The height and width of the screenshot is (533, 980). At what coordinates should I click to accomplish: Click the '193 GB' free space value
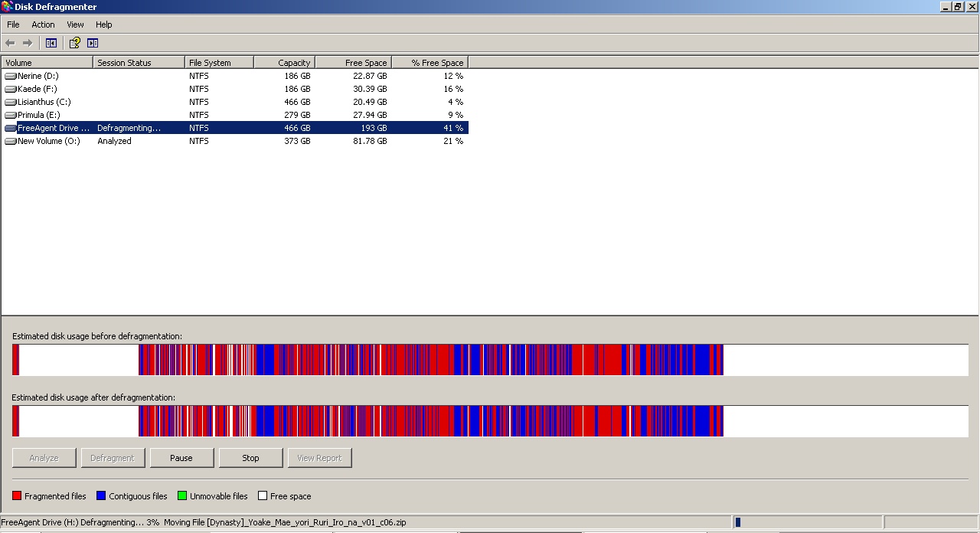(x=374, y=128)
